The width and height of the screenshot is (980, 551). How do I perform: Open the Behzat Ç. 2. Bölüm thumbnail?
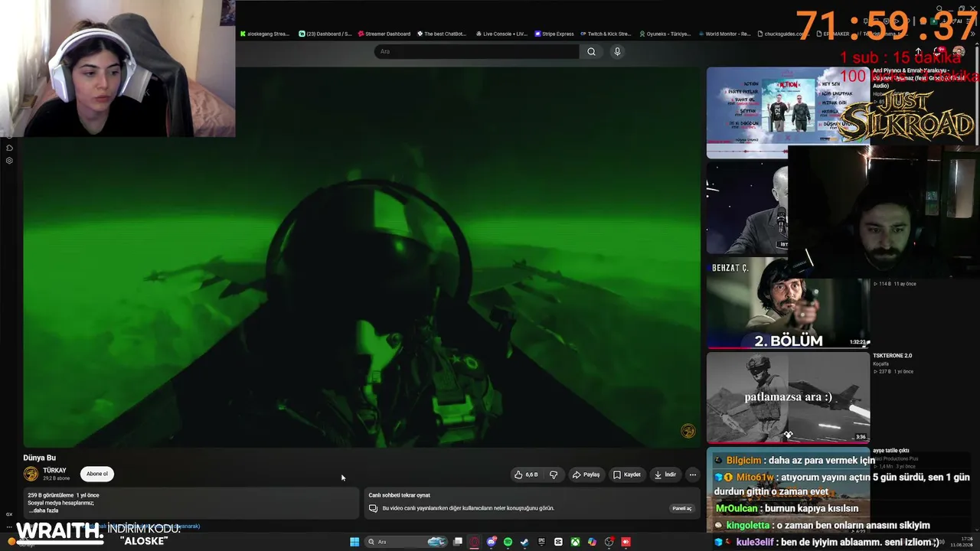pos(788,302)
